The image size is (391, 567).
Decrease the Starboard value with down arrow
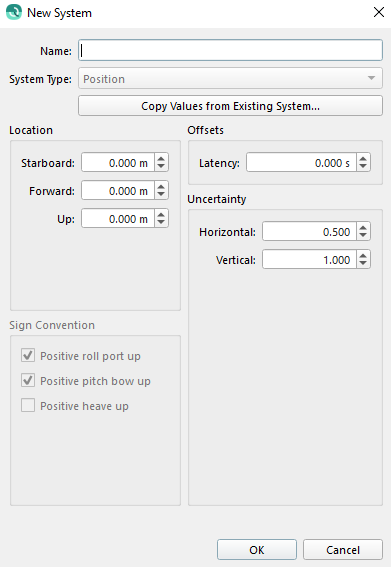[x=161, y=167]
